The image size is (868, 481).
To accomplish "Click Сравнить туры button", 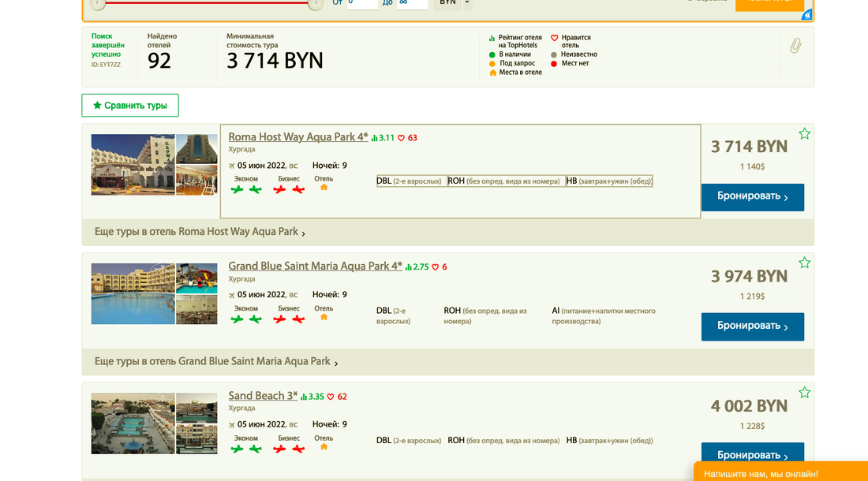I will click(130, 106).
